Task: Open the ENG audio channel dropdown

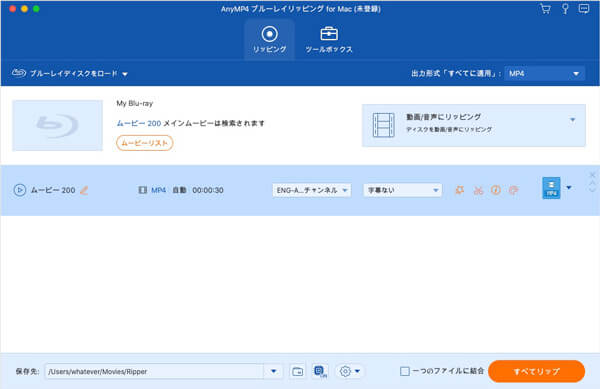Action: [x=311, y=190]
